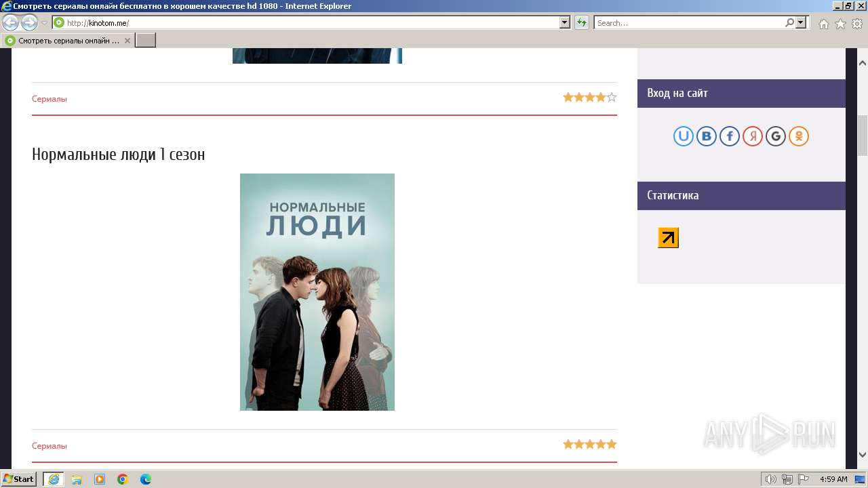Go forward with the browser Forward arrow
The height and width of the screenshot is (488, 868).
coord(29,23)
